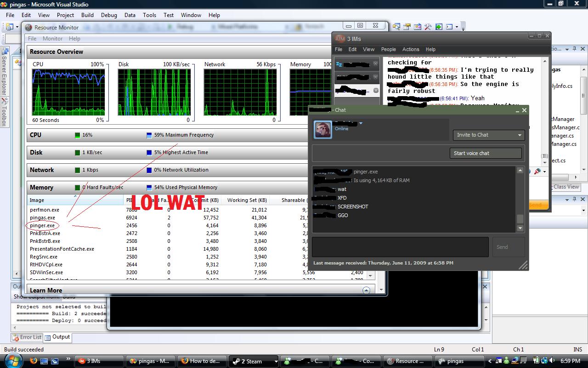Click the Image column header
Screen dimensions: 588x368
click(75, 200)
